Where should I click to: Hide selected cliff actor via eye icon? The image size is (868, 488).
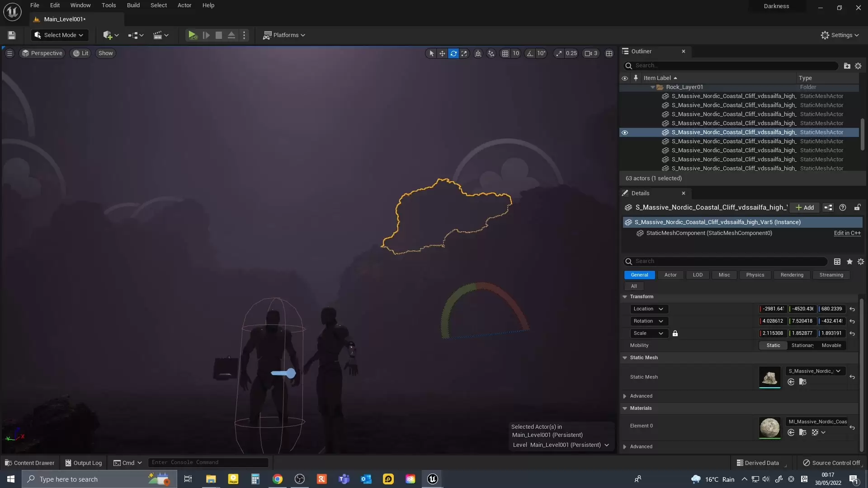(625, 132)
